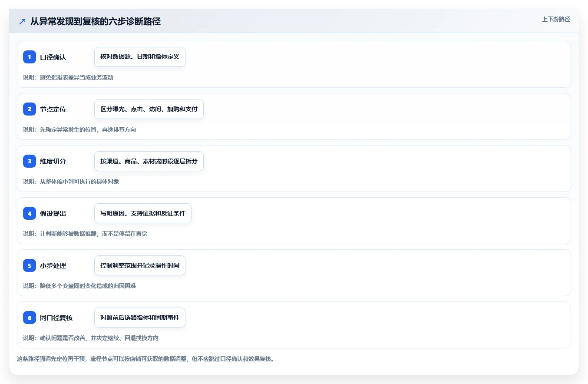Click the note 确认问题是否改善

63,338
